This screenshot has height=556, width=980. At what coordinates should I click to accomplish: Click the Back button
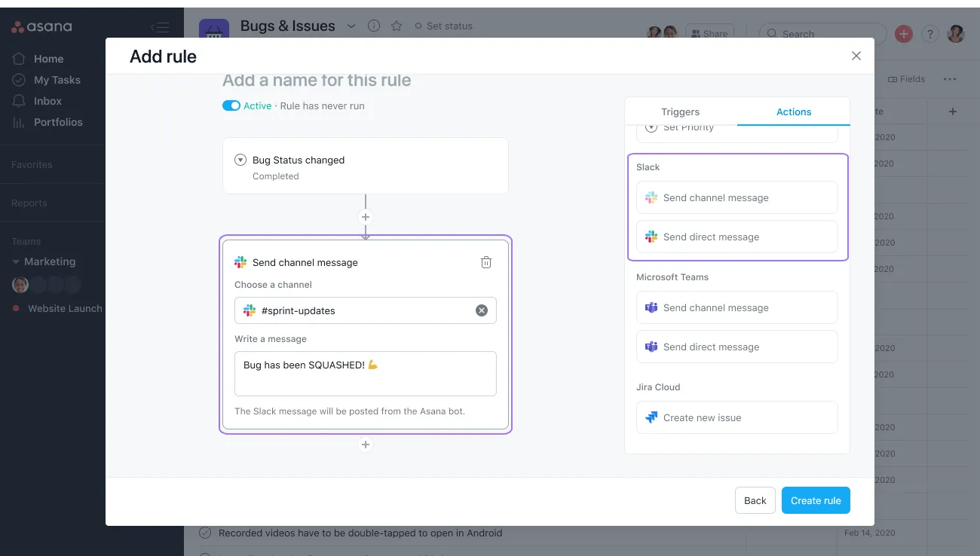pyautogui.click(x=755, y=499)
